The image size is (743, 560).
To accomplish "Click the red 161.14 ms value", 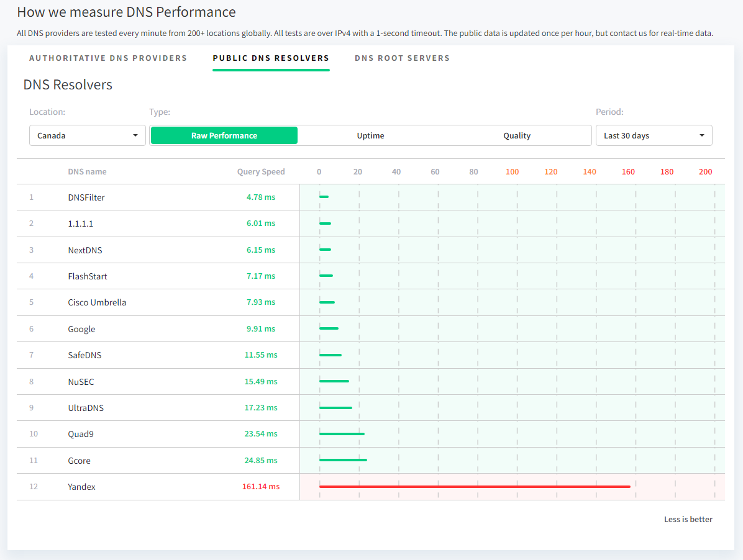I will (x=261, y=486).
